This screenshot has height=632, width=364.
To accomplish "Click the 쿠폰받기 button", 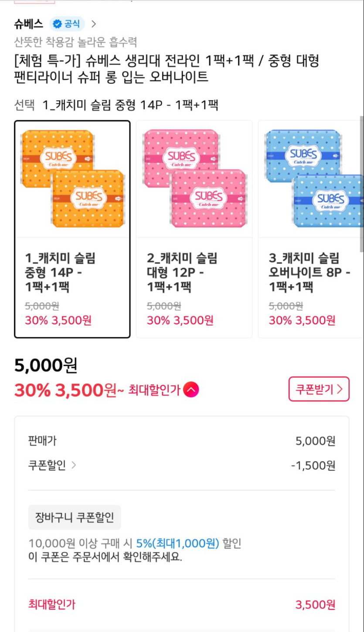I will 319,389.
